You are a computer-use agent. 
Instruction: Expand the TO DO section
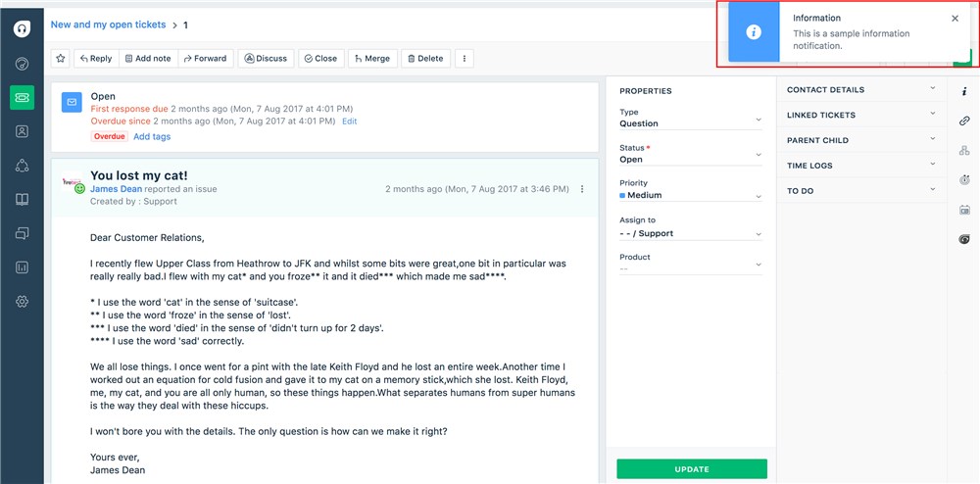[861, 190]
